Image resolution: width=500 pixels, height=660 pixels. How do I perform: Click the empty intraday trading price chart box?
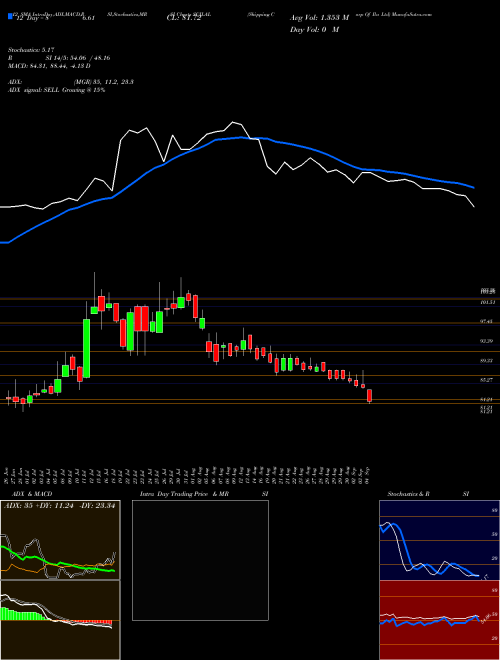coord(200,560)
